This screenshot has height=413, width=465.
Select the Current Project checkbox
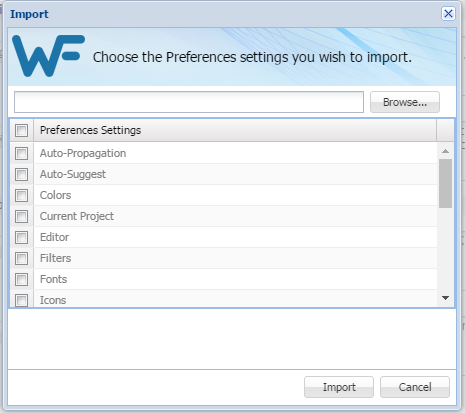click(x=21, y=216)
